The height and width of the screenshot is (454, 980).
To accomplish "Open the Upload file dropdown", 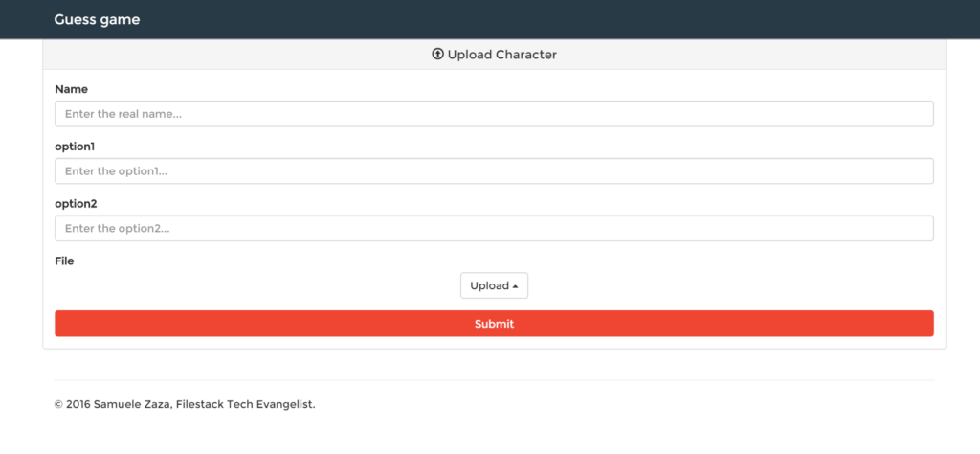I will pos(494,285).
